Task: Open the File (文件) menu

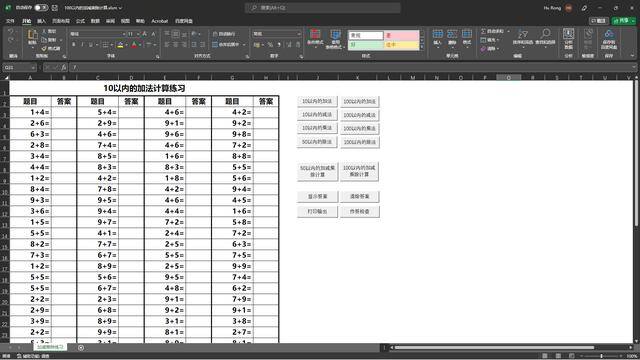Action: [10, 21]
